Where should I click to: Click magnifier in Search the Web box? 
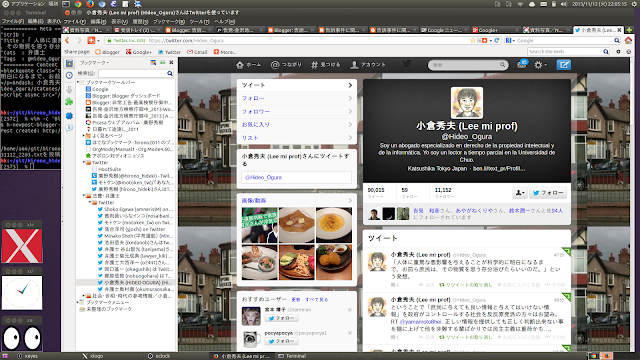(x=606, y=51)
